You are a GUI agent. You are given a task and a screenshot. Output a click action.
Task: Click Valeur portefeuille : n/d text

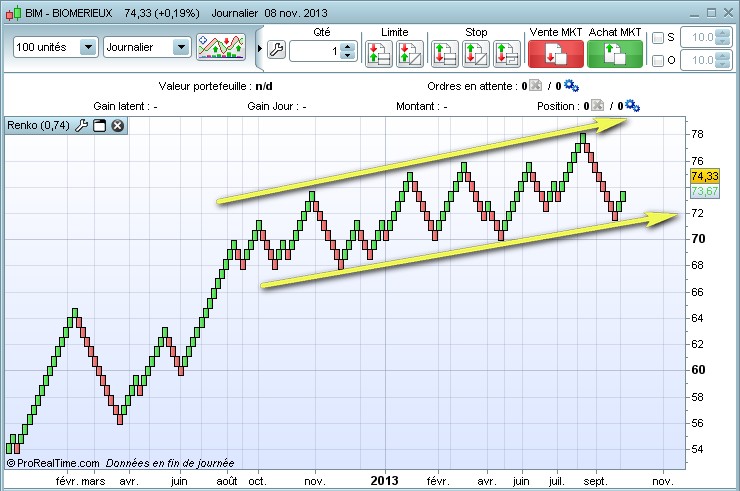(x=215, y=86)
